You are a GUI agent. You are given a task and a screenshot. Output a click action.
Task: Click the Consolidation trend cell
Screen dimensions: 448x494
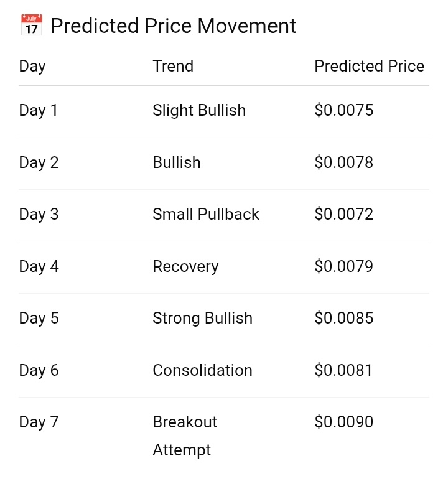(x=202, y=371)
